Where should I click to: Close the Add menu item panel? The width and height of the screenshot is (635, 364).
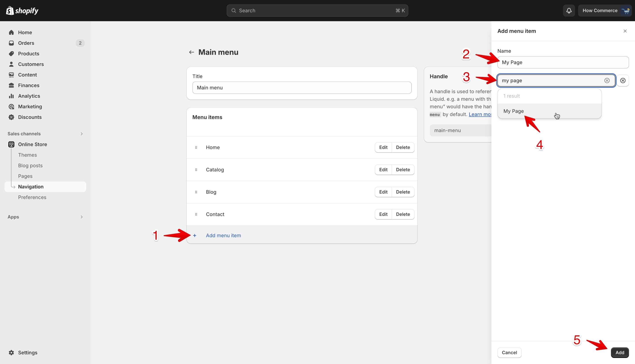(x=625, y=31)
